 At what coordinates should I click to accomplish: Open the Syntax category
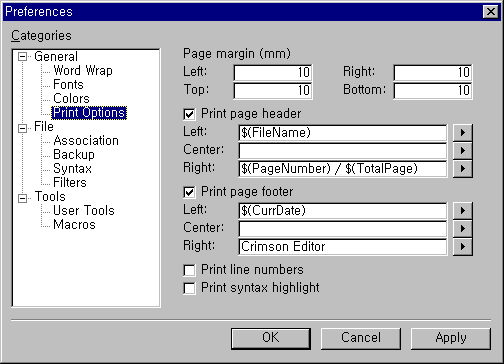point(72,168)
